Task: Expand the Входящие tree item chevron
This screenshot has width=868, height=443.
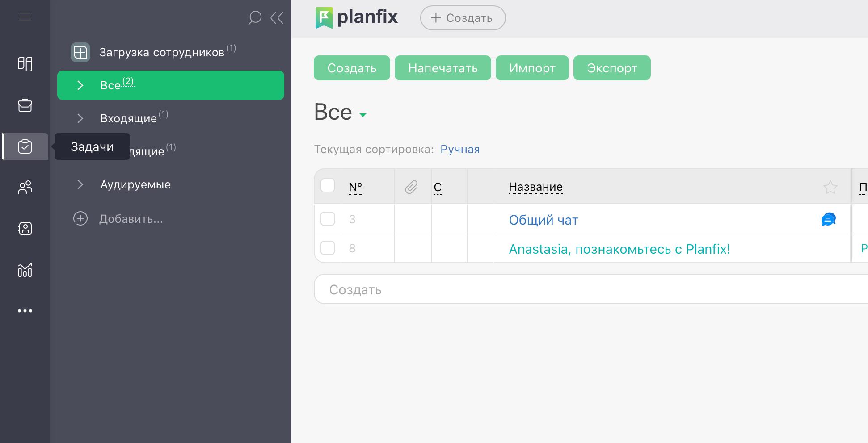Action: (x=80, y=118)
